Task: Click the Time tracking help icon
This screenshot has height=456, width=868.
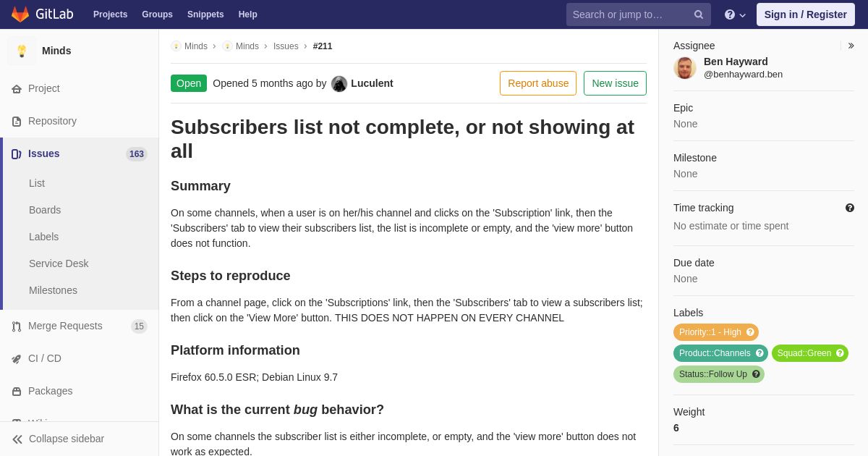Action: pos(850,208)
